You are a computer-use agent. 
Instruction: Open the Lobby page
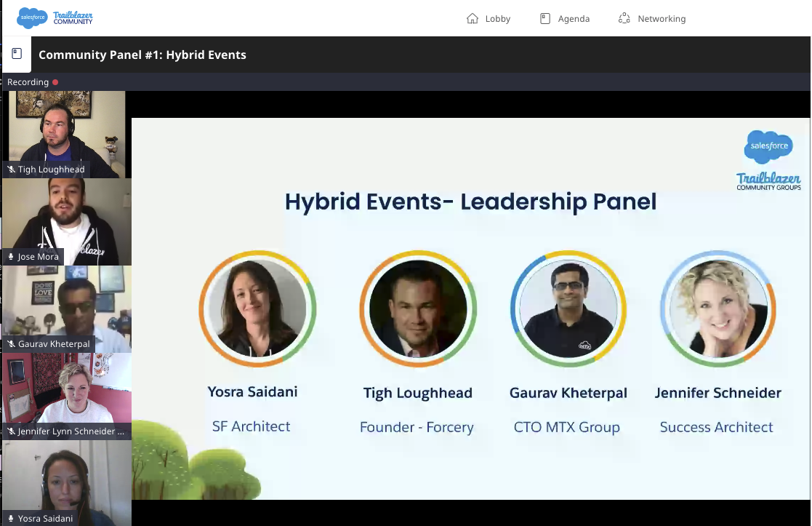tap(489, 19)
